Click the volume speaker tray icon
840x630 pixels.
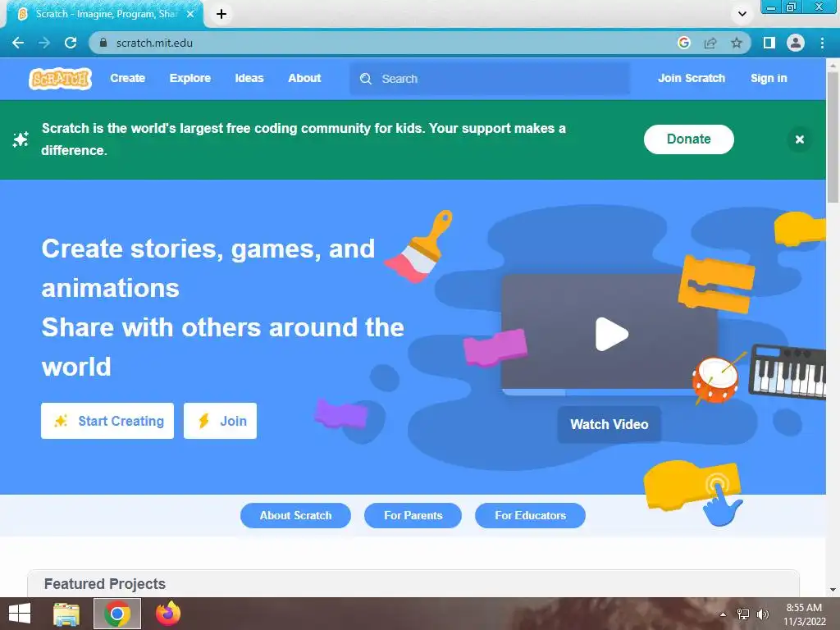click(x=763, y=614)
